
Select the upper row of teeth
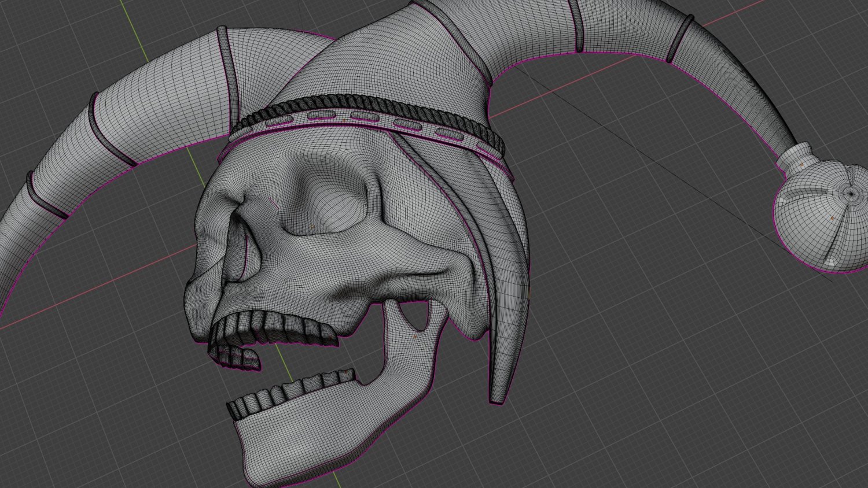(x=272, y=328)
